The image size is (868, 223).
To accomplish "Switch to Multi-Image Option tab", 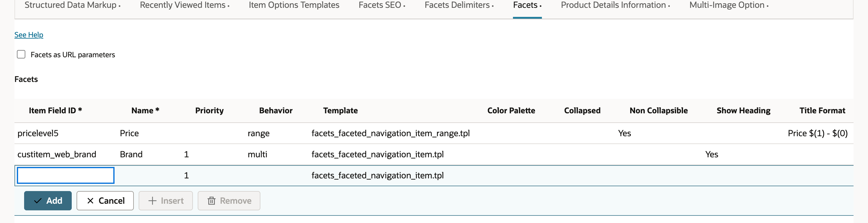I will 728,5.
